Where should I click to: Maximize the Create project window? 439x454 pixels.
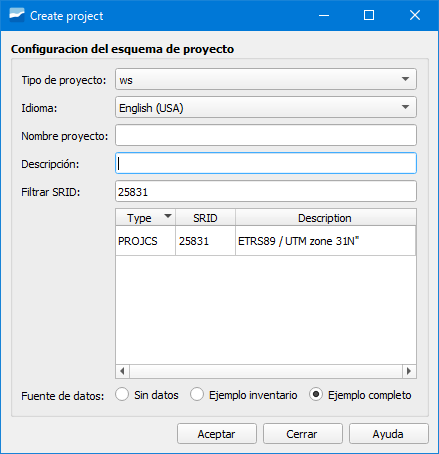point(369,15)
